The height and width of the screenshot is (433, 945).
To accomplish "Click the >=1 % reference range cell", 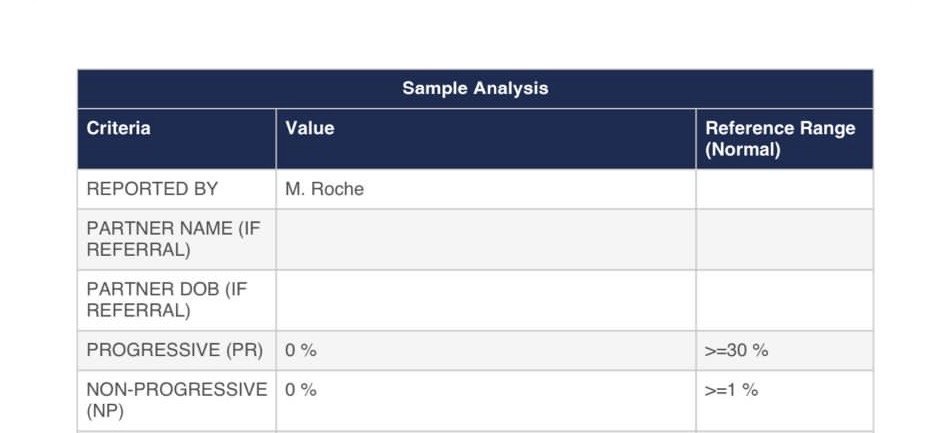I will point(732,390).
